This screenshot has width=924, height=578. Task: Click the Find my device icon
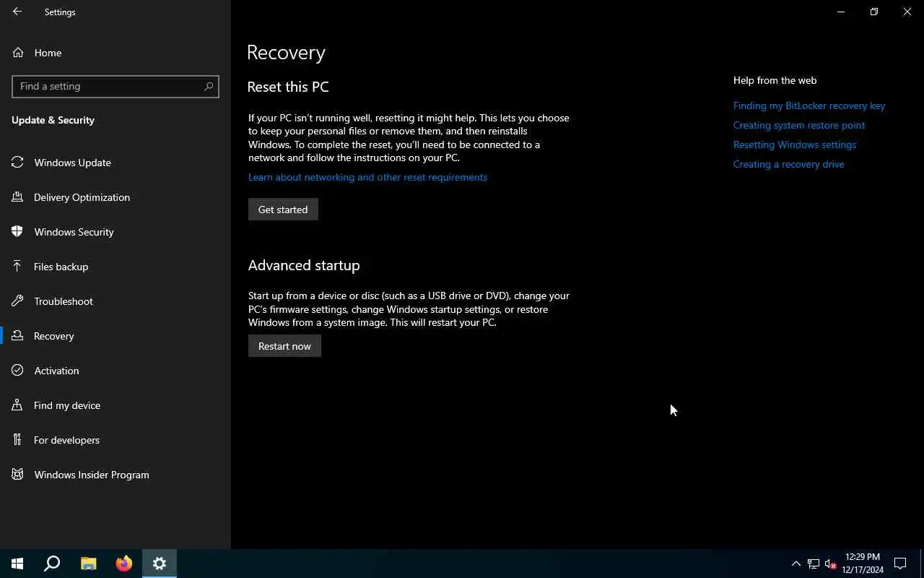point(18,405)
